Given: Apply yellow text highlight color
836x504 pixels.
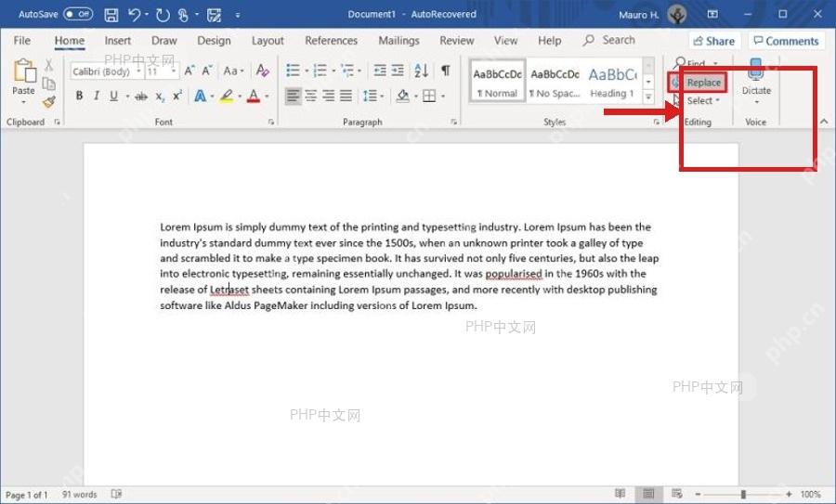Looking at the screenshot, I should pyautogui.click(x=227, y=96).
